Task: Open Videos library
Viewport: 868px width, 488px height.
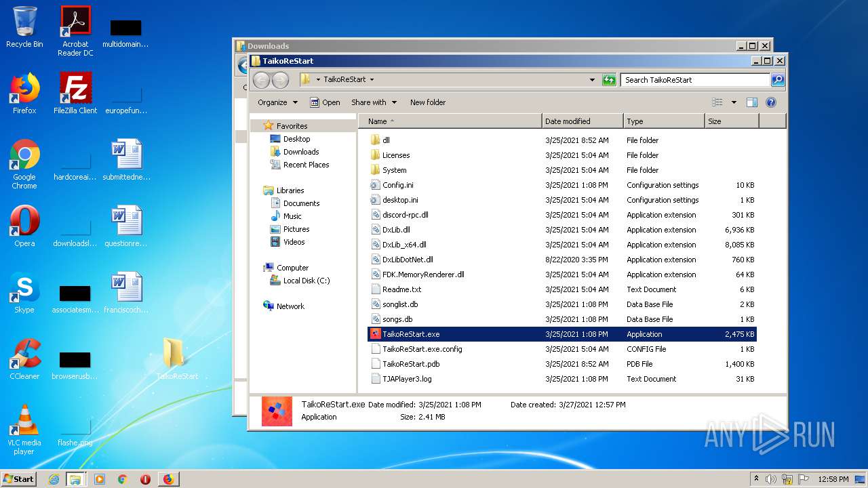Action: click(294, 242)
